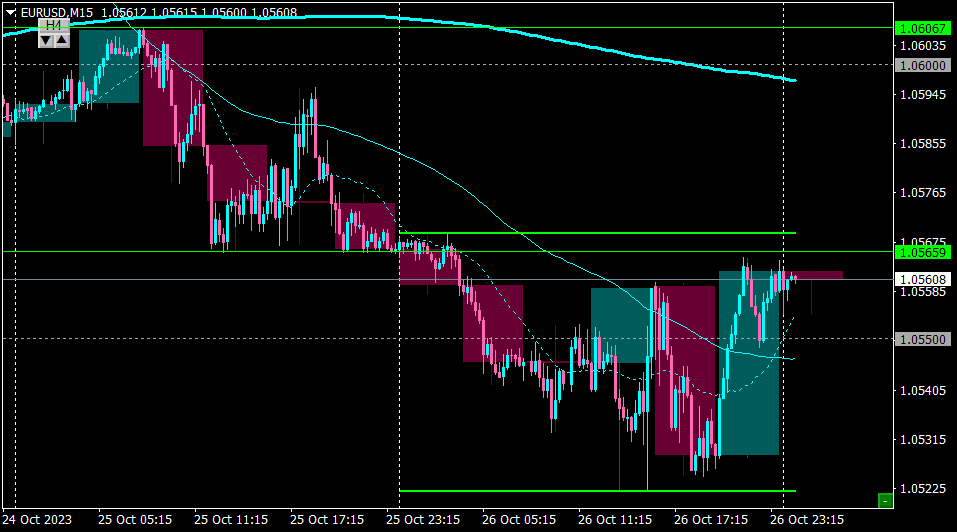This screenshot has height=532, width=957.
Task: Click the 1.06000 gray level label
Action: (923, 65)
